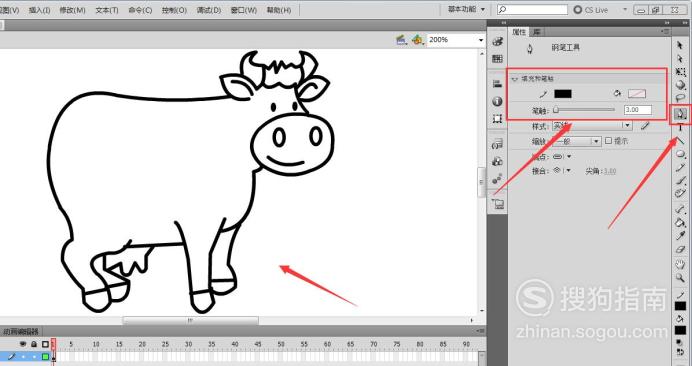Open the 基本功能 workspace dropdown
Screen dimensions: 692x366
point(466,9)
